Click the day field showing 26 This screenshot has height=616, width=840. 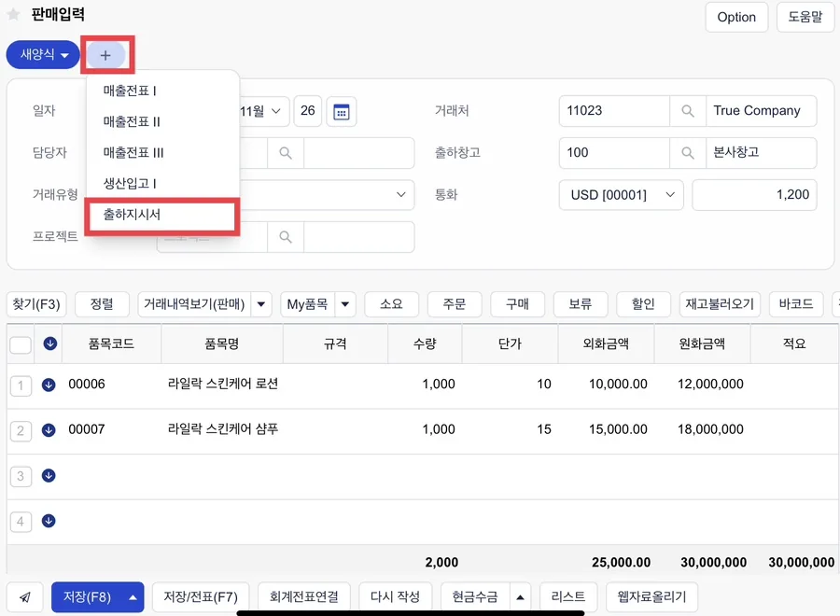307,111
